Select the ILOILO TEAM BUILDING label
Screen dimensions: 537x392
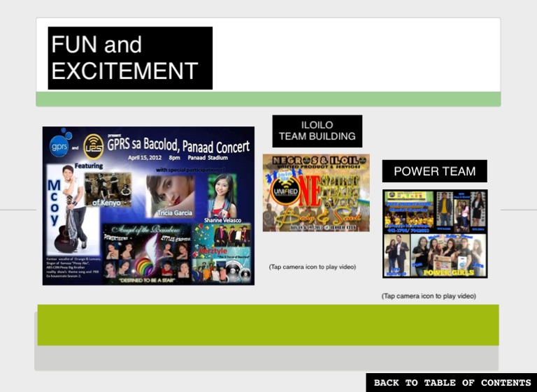(x=317, y=131)
